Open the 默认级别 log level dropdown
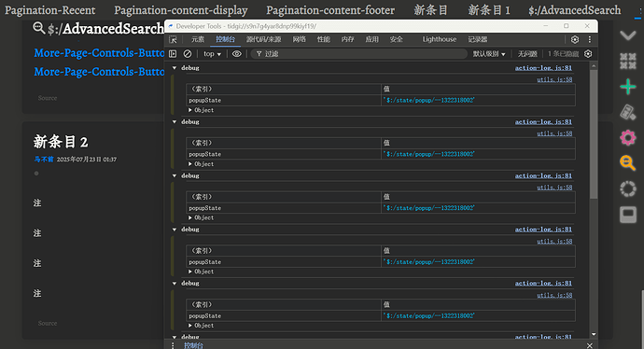 (489, 54)
